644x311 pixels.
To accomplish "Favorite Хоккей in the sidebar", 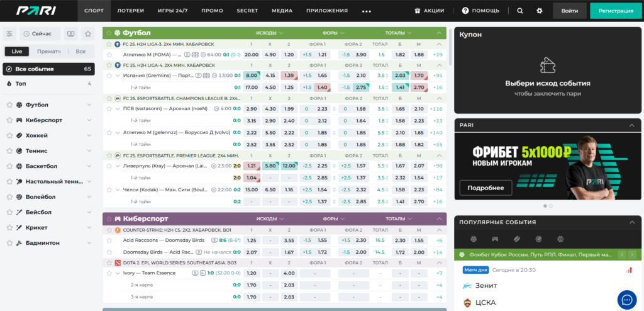I will click(9, 135).
